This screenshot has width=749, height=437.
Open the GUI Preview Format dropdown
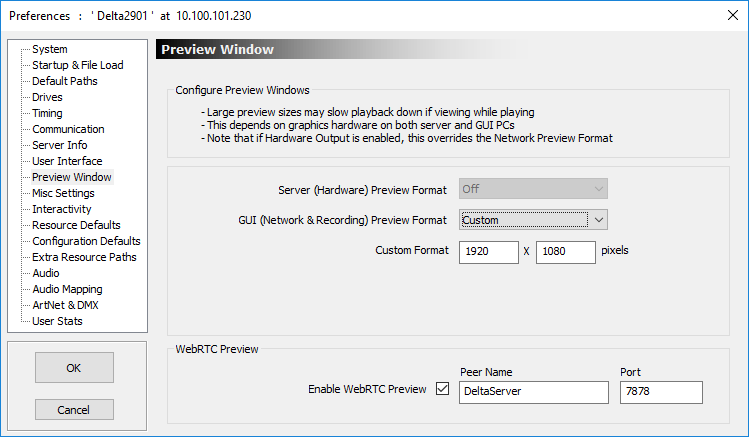(533, 220)
